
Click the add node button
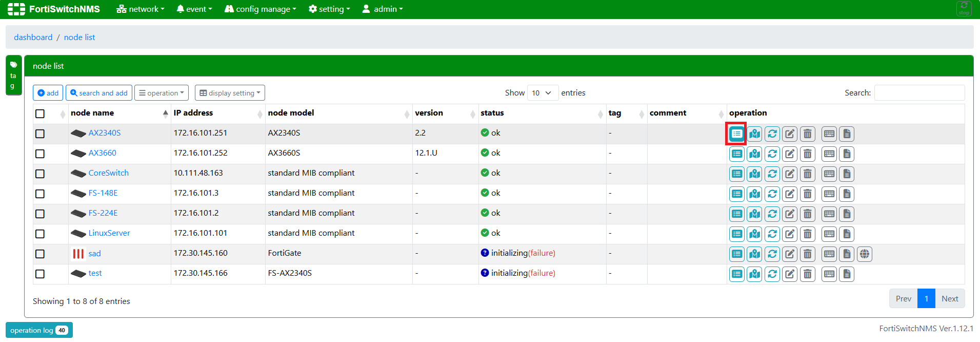point(48,93)
